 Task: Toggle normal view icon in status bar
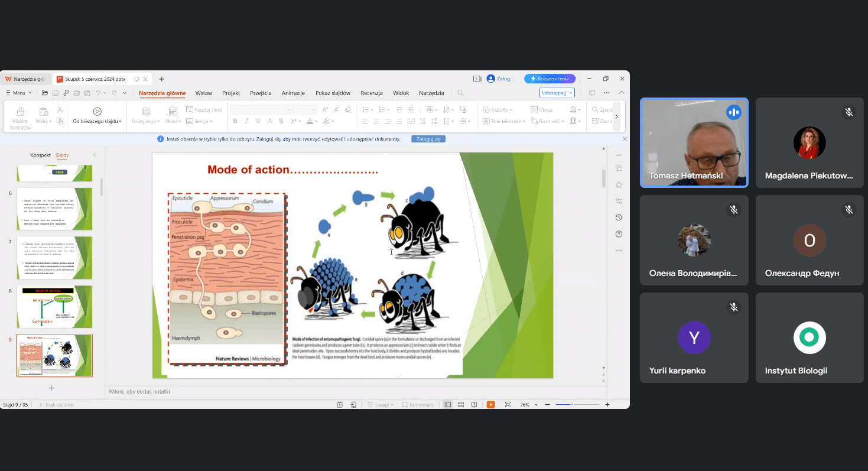(448, 405)
